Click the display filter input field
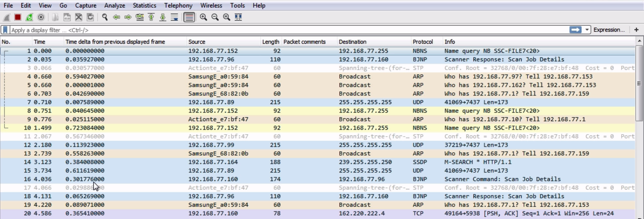The image size is (644, 219). [x=268, y=30]
